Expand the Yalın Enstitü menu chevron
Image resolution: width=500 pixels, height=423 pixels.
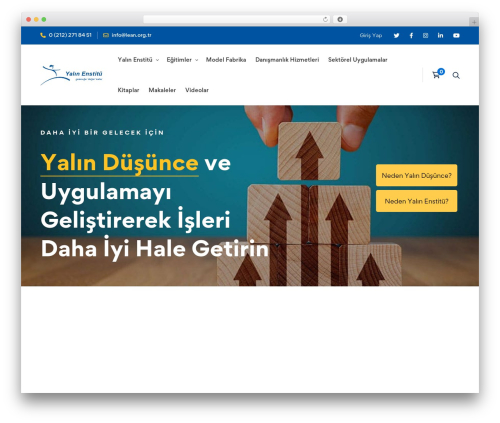tap(157, 60)
